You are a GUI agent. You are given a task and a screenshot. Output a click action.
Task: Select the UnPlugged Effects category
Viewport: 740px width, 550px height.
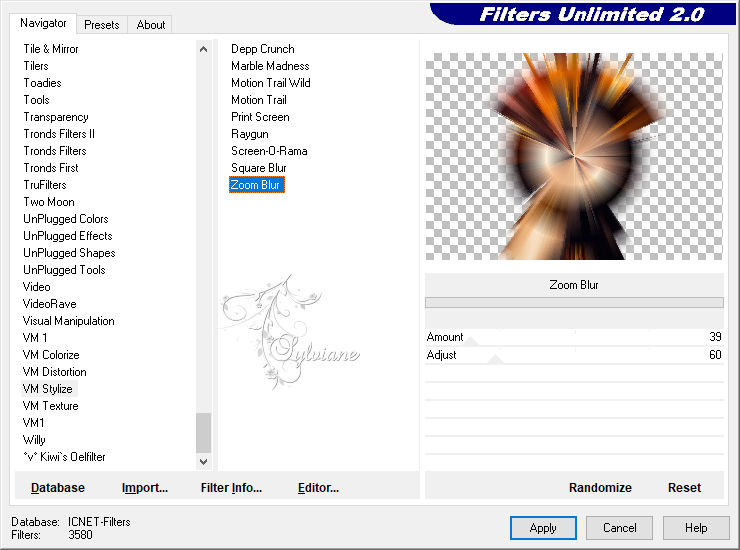click(67, 236)
